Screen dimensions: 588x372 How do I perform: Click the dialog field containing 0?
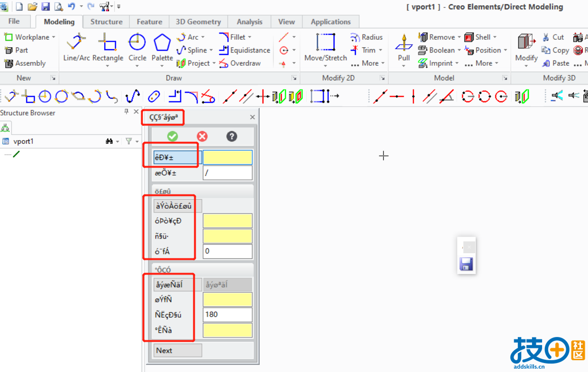[x=227, y=251]
